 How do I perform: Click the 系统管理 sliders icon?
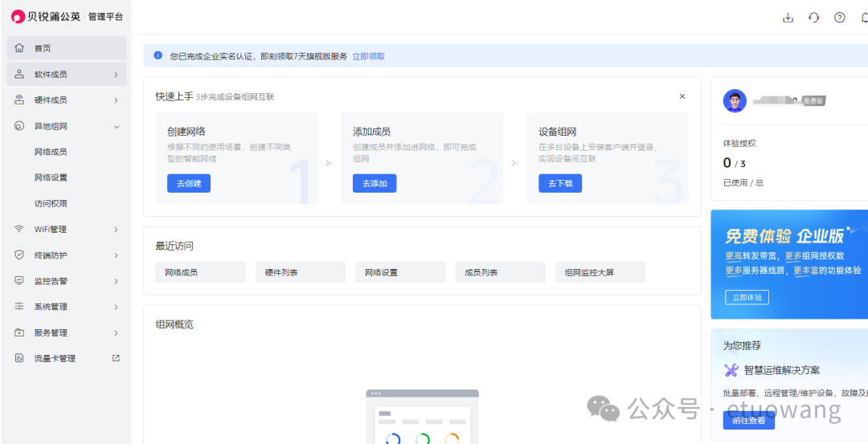click(x=19, y=307)
